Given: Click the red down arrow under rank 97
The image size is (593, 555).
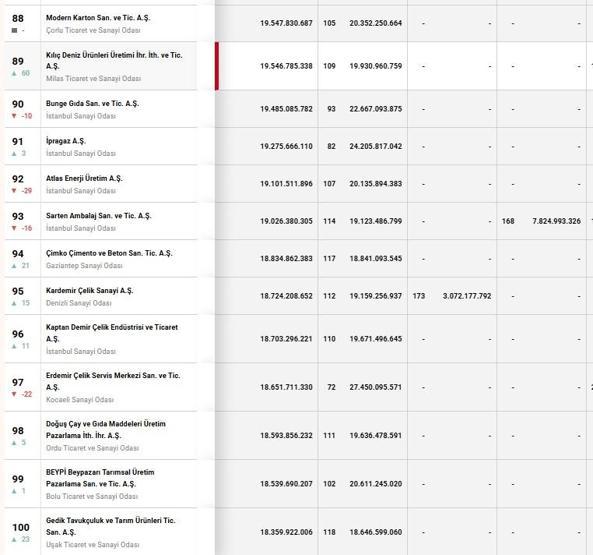Looking at the screenshot, I should tap(14, 394).
